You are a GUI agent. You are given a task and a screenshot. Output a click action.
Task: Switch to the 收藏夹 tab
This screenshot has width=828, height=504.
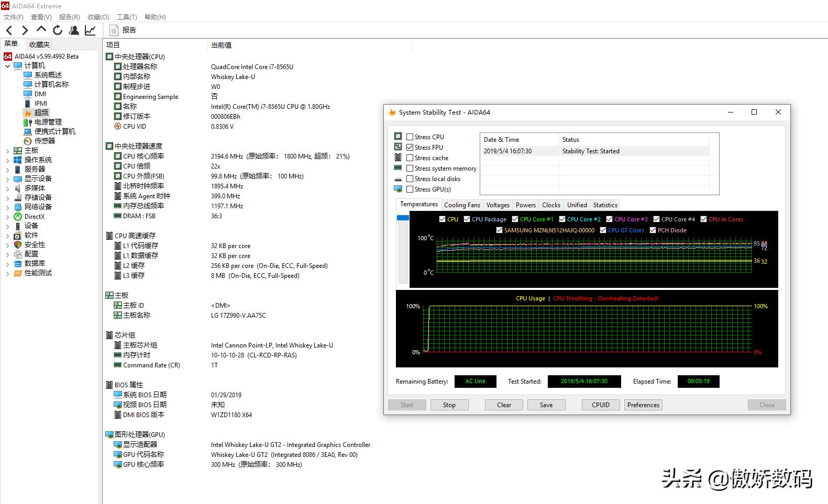pyautogui.click(x=39, y=44)
